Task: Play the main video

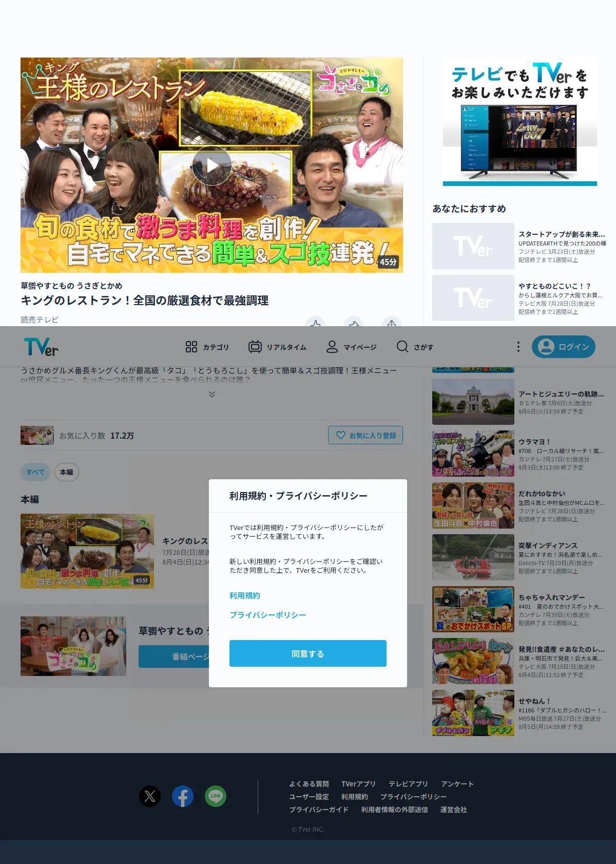Action: tap(212, 165)
